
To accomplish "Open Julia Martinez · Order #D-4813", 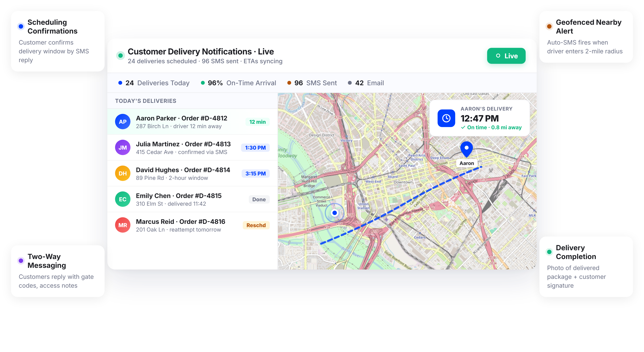I will click(192, 148).
